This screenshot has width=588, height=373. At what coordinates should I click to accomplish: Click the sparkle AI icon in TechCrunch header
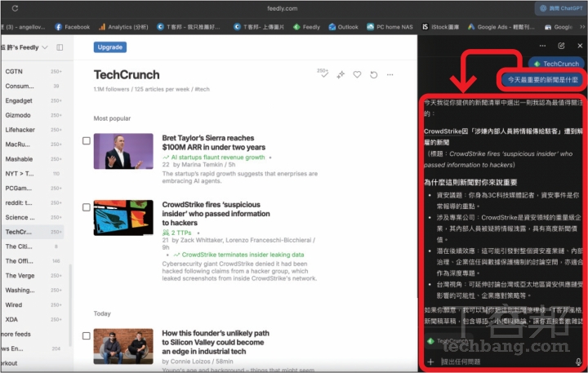[x=341, y=74]
